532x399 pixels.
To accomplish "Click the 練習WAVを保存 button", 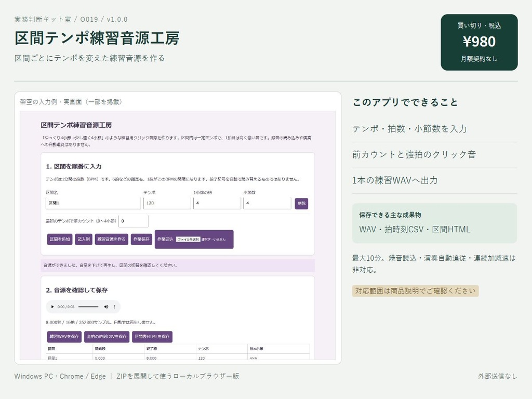I will click(x=64, y=337).
